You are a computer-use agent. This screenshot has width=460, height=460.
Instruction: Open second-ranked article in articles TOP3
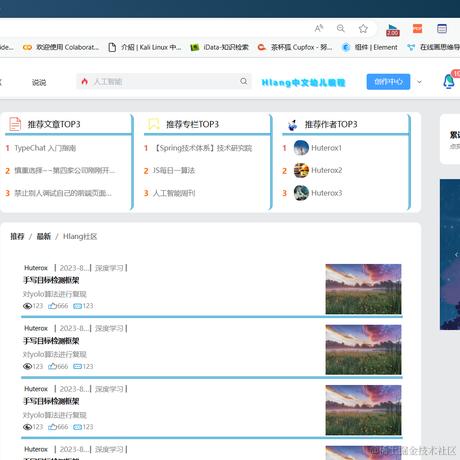coord(65,170)
